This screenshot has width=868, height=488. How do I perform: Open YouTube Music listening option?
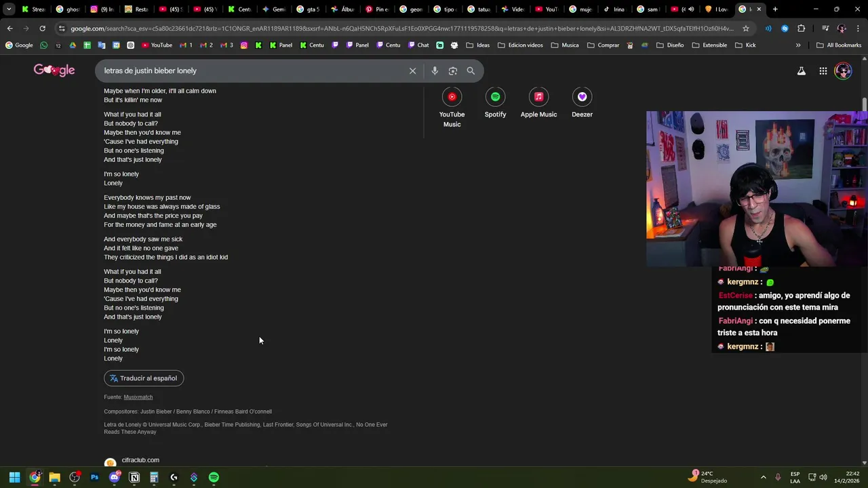[452, 107]
